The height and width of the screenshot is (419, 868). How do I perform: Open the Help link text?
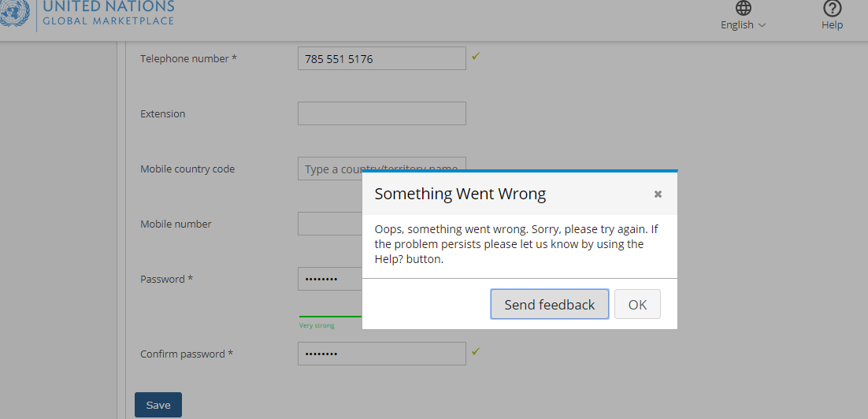[x=832, y=25]
